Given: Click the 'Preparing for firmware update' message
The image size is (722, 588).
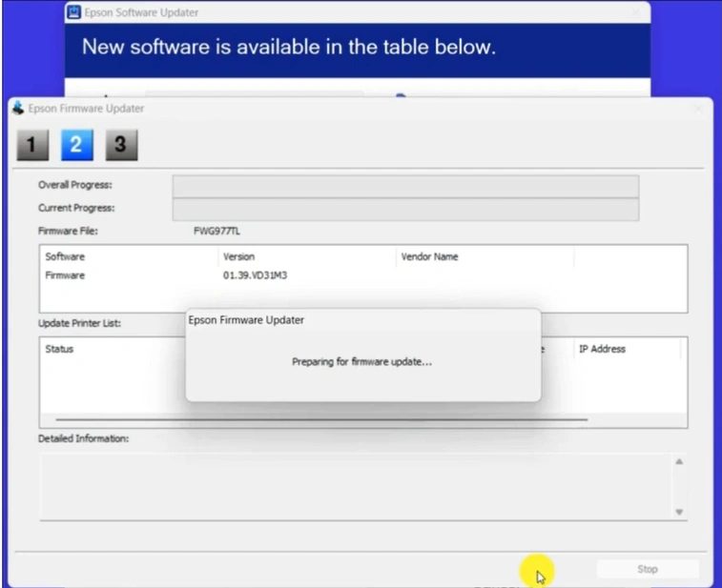Looking at the screenshot, I should point(361,362).
